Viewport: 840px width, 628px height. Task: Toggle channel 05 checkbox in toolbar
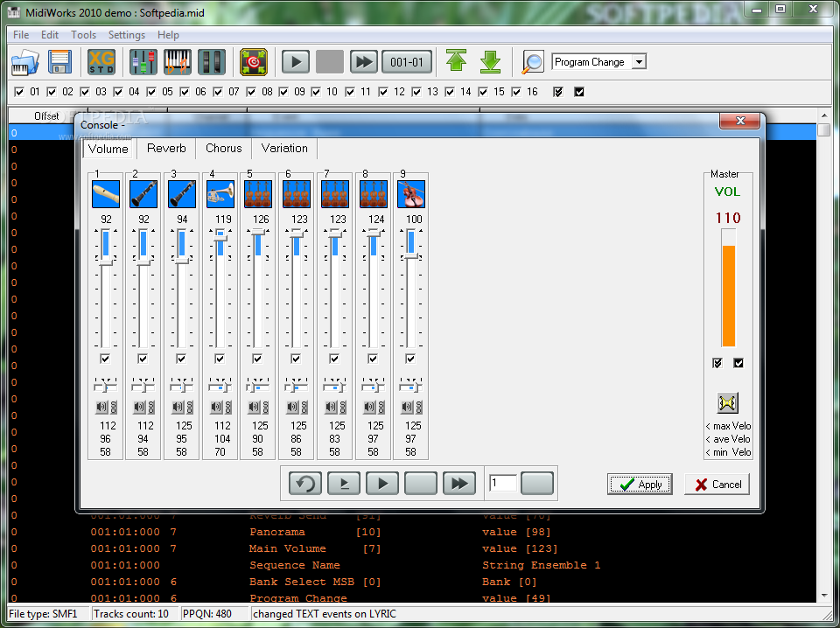(151, 92)
